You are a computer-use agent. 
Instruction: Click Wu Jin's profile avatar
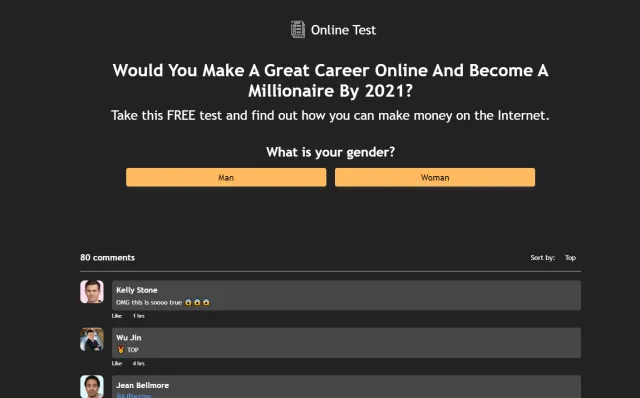92,339
